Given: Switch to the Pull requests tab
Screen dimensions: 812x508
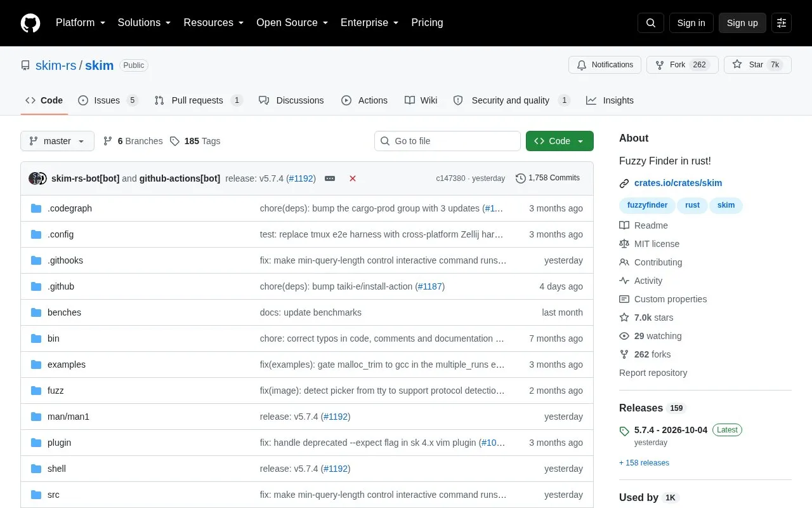Looking at the screenshot, I should click(x=199, y=100).
